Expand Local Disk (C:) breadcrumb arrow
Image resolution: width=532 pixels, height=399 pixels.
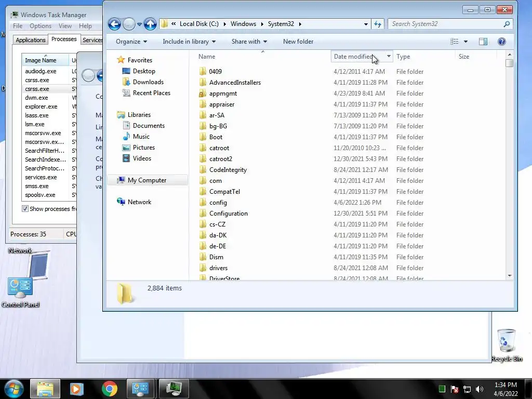(x=224, y=24)
